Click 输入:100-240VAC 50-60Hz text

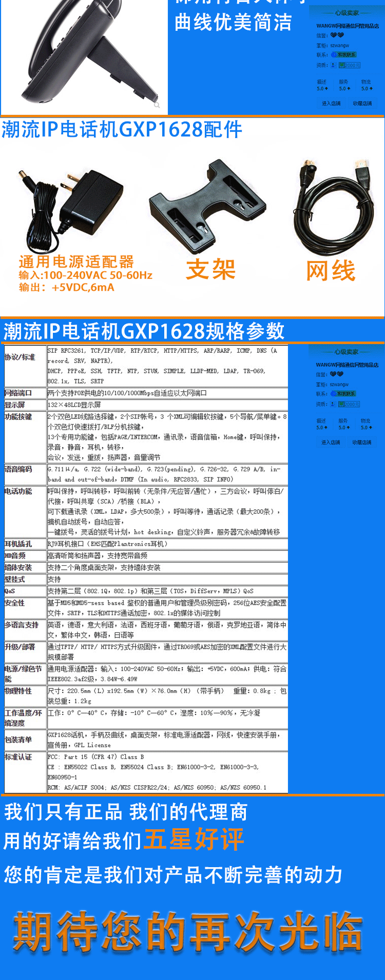click(x=86, y=275)
